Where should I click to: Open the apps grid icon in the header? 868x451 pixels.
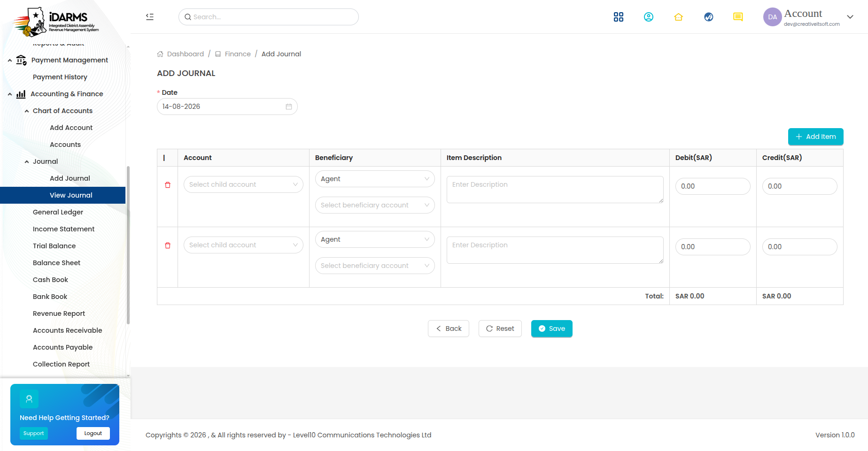point(619,17)
